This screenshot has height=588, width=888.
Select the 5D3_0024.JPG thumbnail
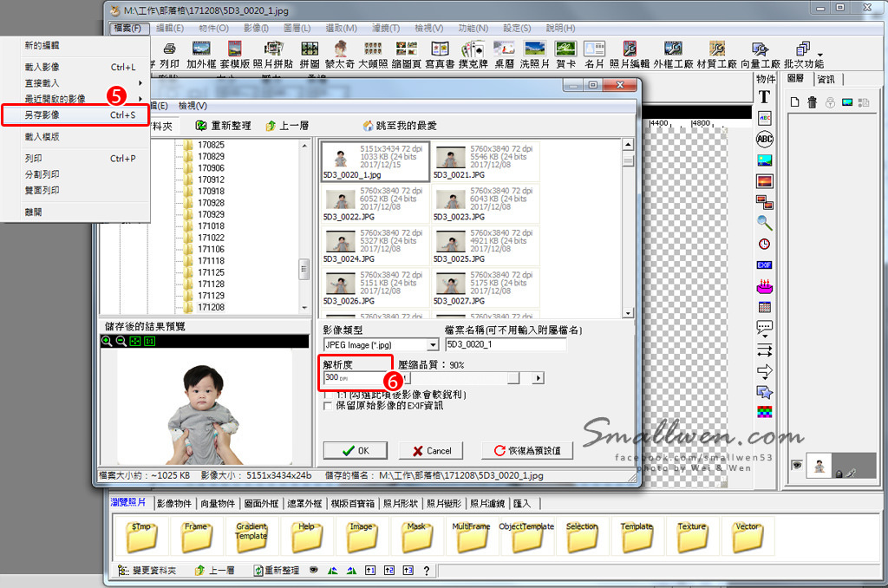pyautogui.click(x=375, y=245)
